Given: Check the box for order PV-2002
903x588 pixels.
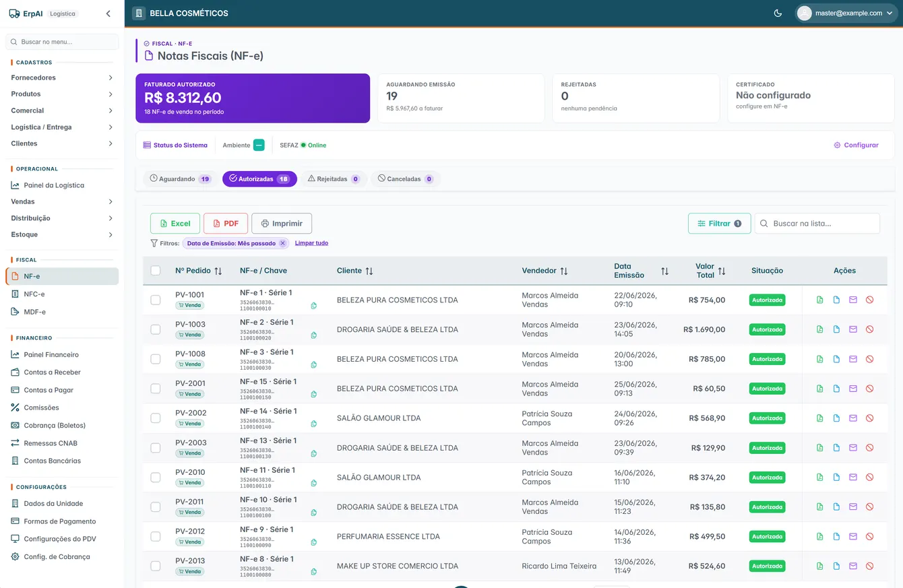Looking at the screenshot, I should 156,418.
